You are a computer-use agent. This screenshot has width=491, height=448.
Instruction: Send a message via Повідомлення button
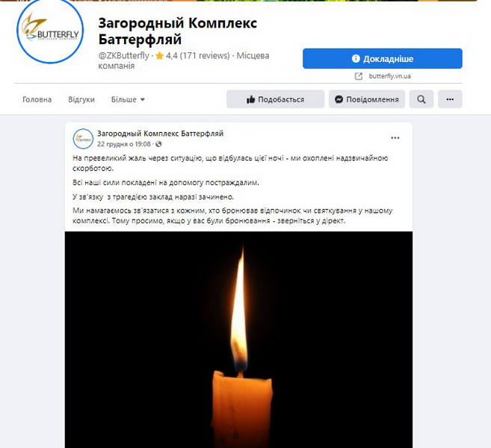tap(367, 99)
